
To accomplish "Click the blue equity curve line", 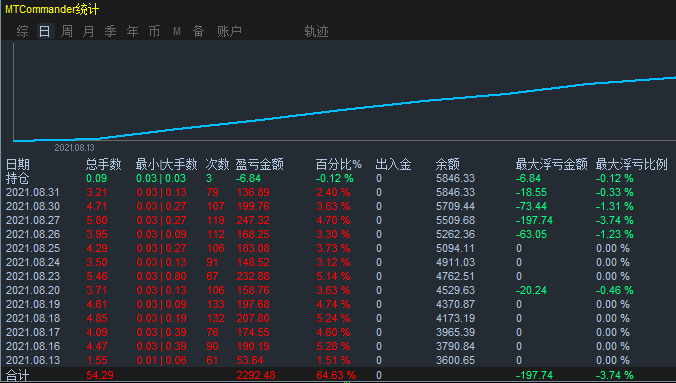I will [x=345, y=110].
